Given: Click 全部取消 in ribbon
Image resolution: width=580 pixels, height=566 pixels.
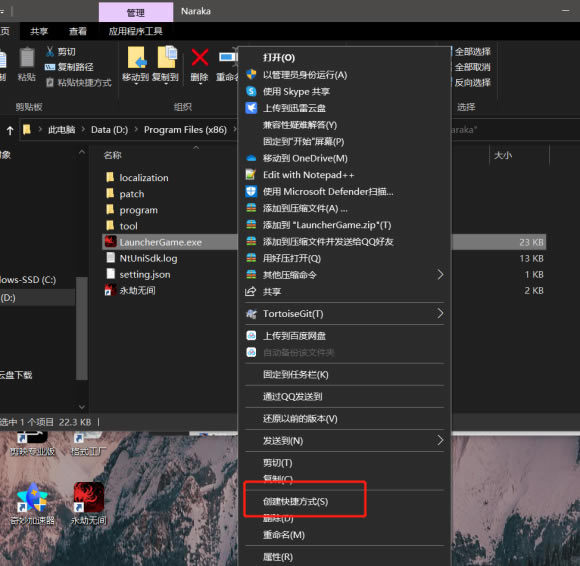Looking at the screenshot, I should 472,67.
